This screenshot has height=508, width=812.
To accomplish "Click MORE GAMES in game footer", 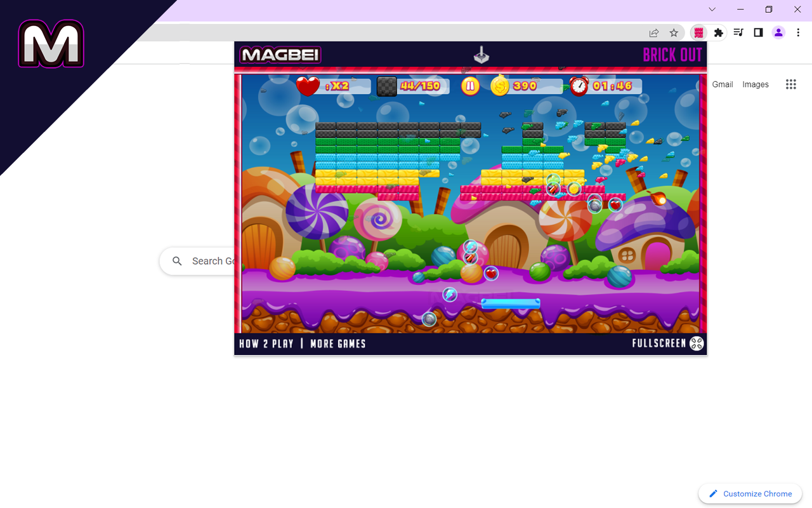I will click(337, 344).
